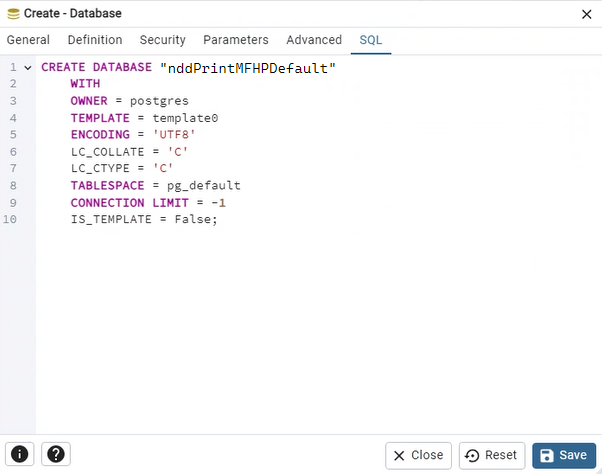
Task: Click the CONNECTION LIMIT line in the editor
Action: point(148,202)
